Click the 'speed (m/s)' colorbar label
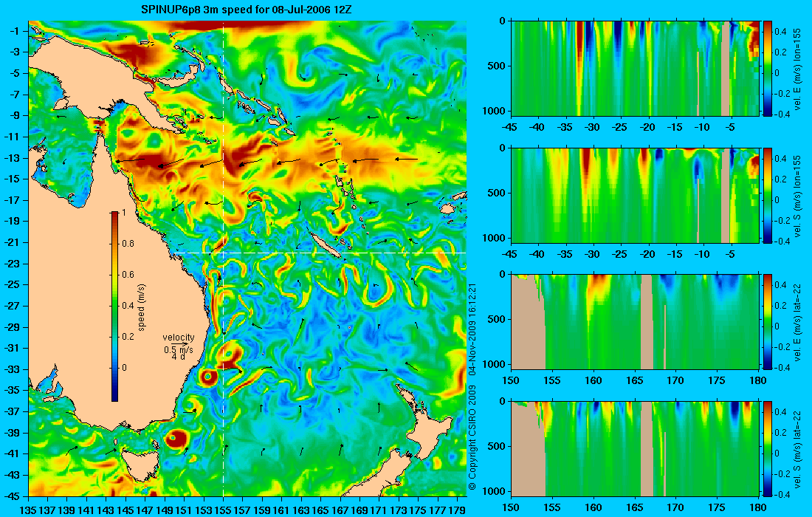 click(142, 307)
